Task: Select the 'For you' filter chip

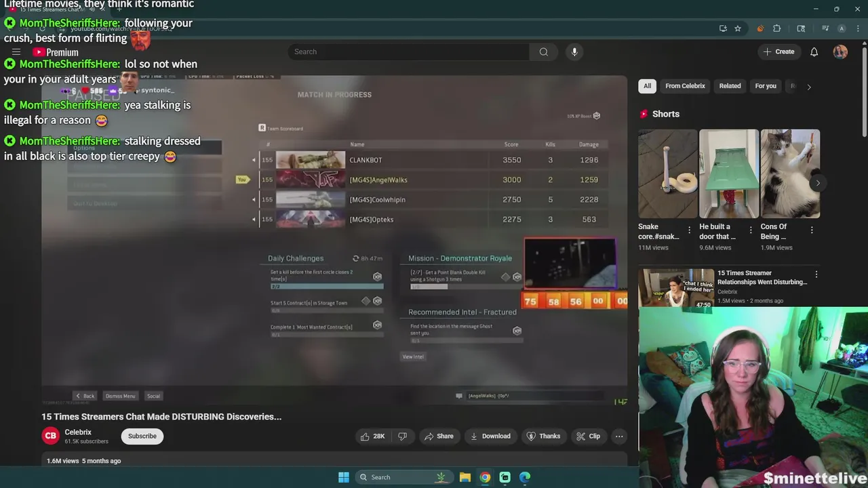Action: pos(766,86)
